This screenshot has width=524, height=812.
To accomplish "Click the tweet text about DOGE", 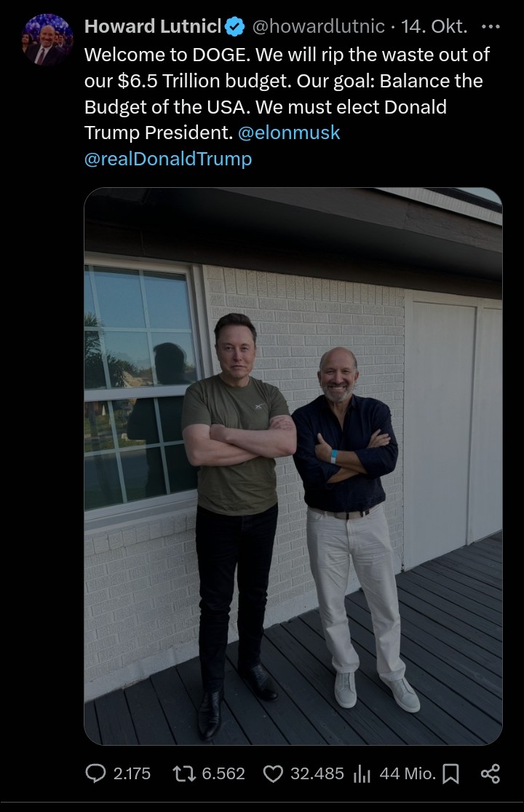I will (287, 93).
